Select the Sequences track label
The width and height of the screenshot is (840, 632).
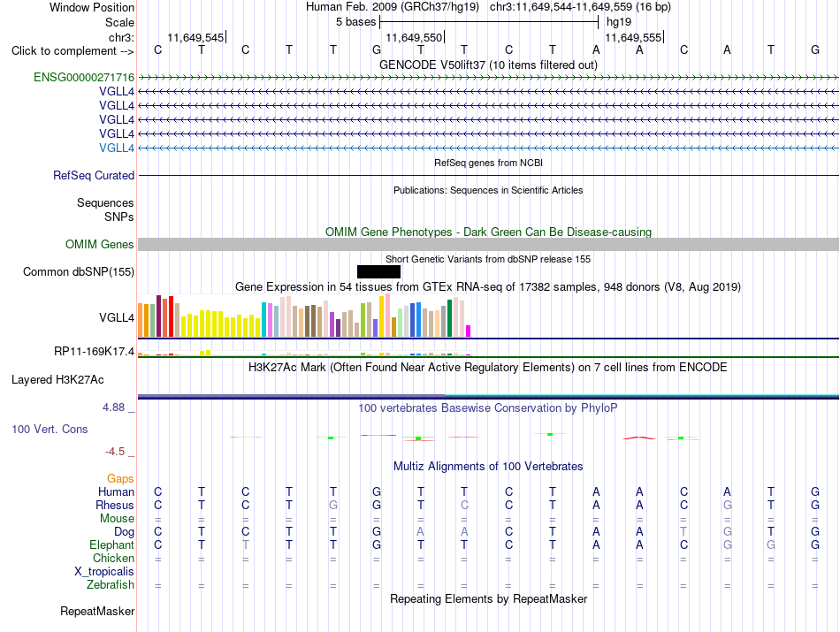(105, 202)
